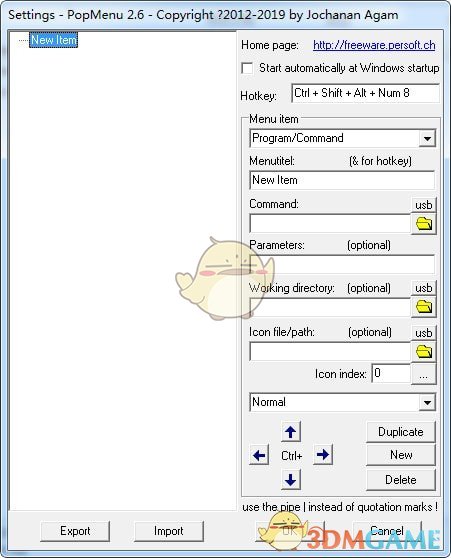The width and height of the screenshot is (451, 558).
Task: Focus the Hotkey input field
Action: 366,93
